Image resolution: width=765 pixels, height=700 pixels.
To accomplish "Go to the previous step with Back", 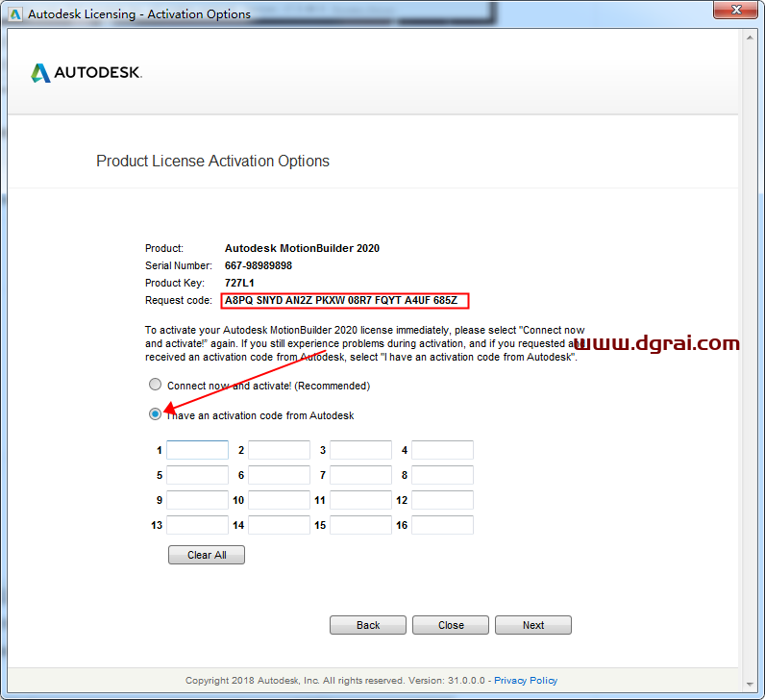I will point(368,625).
